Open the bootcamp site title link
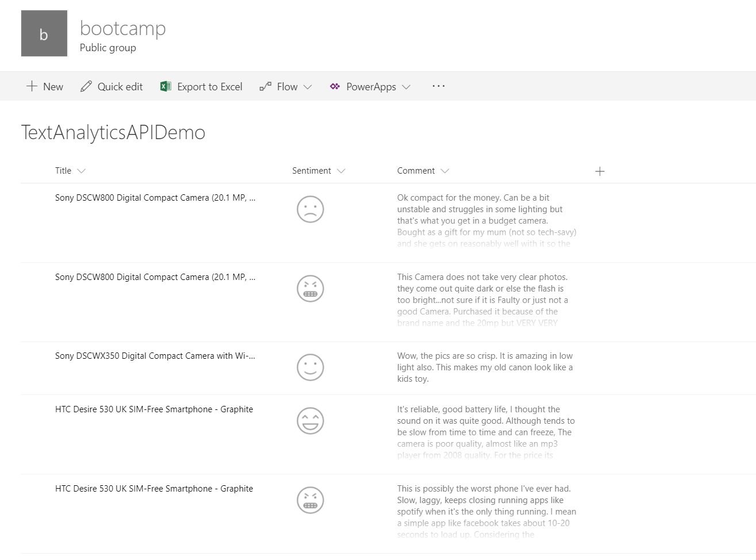The image size is (756, 560). (x=122, y=28)
